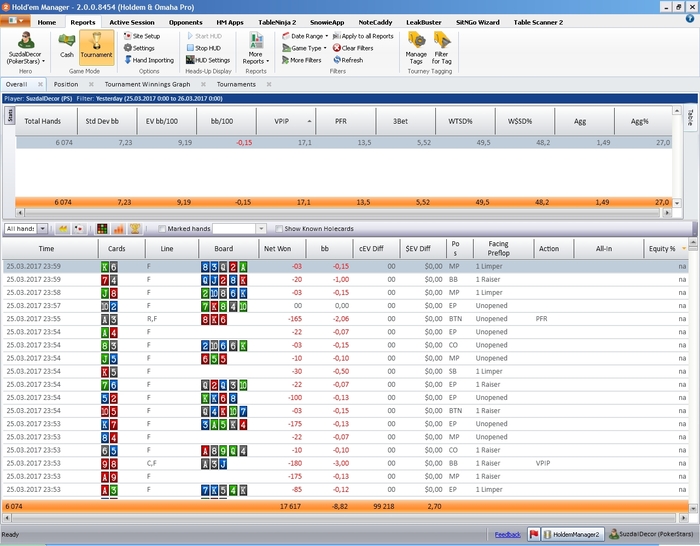Open the help icon at top right
The image size is (700, 546).
point(690,18)
